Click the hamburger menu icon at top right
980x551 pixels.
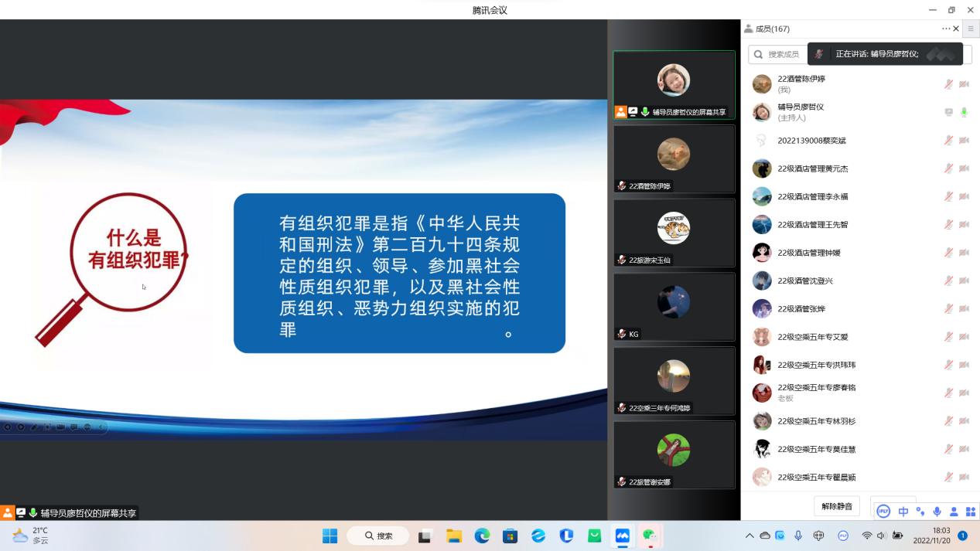coord(971,29)
